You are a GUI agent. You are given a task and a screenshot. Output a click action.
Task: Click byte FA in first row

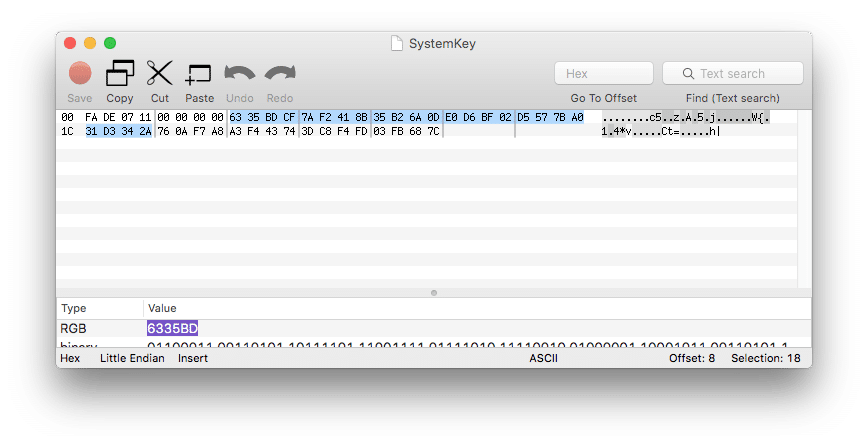click(91, 117)
